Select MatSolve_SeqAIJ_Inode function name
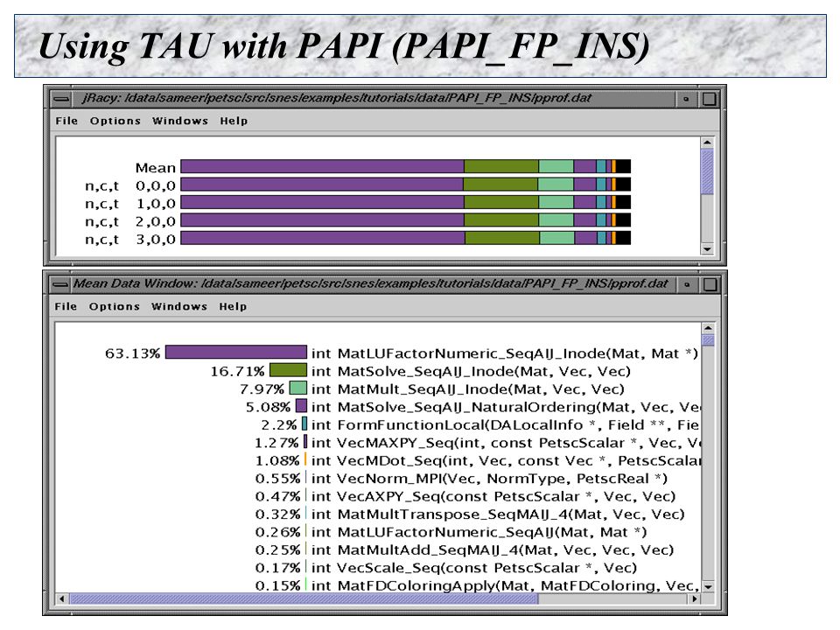Screen dimensions: 840x630 (x=472, y=371)
